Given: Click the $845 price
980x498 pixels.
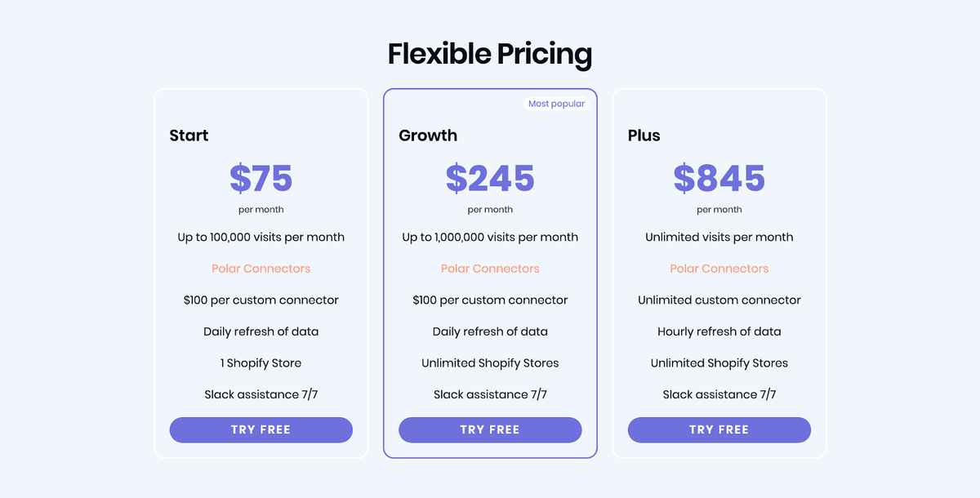Looking at the screenshot, I should 719,178.
